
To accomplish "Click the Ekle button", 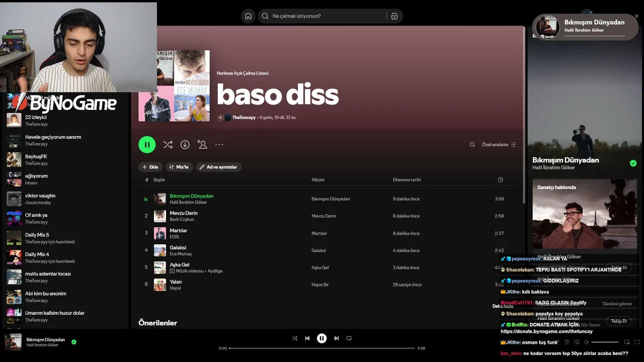I will pos(150,167).
